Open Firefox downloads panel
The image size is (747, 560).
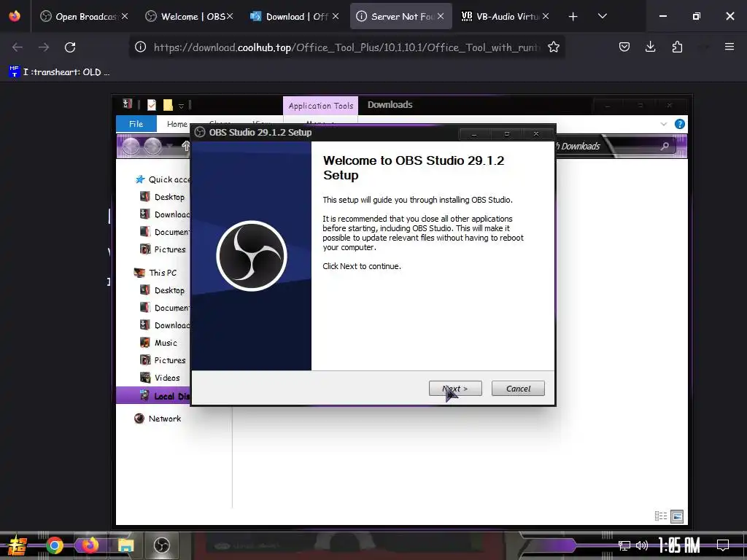coord(650,47)
